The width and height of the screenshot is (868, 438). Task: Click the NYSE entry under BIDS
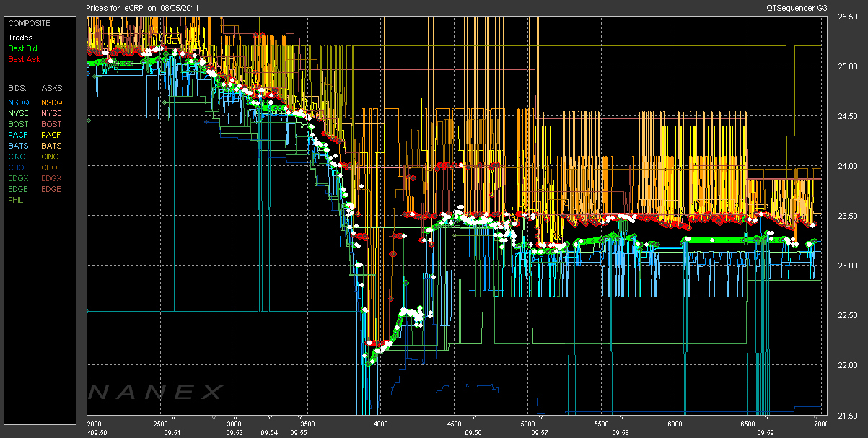click(19, 113)
